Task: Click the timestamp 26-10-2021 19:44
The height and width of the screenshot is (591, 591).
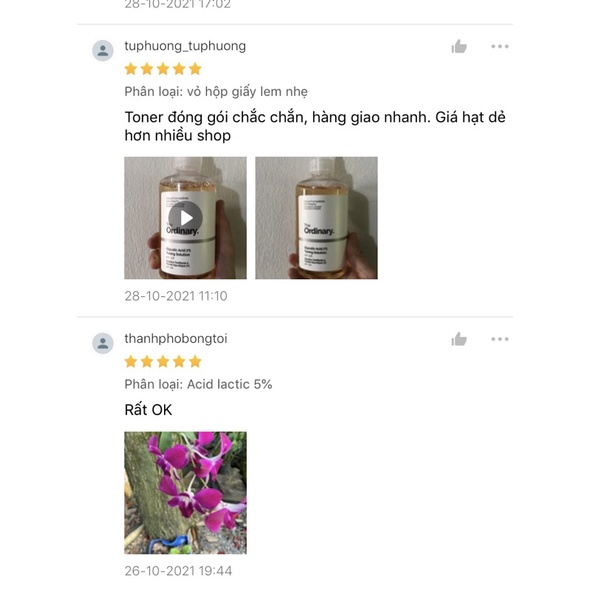Action: 178,571
